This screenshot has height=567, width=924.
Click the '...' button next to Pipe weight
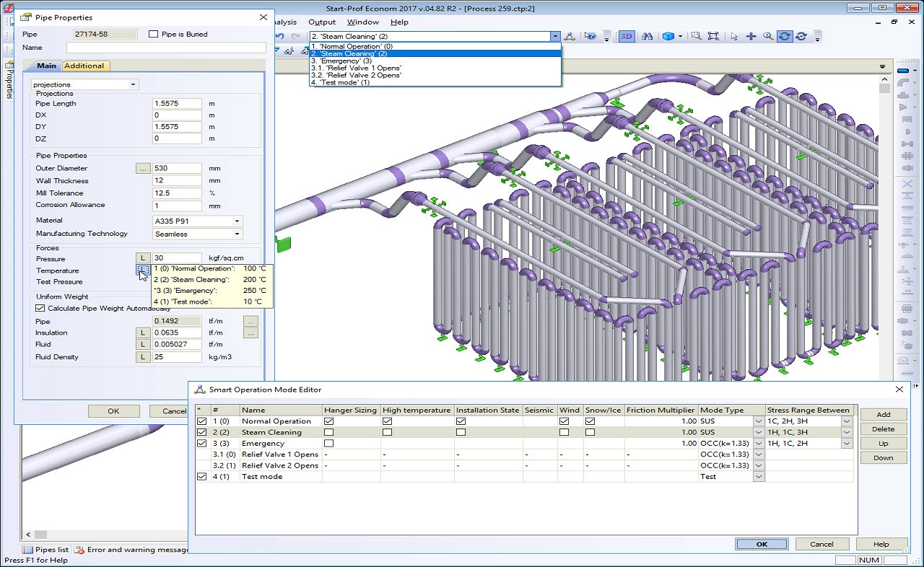pyautogui.click(x=250, y=321)
